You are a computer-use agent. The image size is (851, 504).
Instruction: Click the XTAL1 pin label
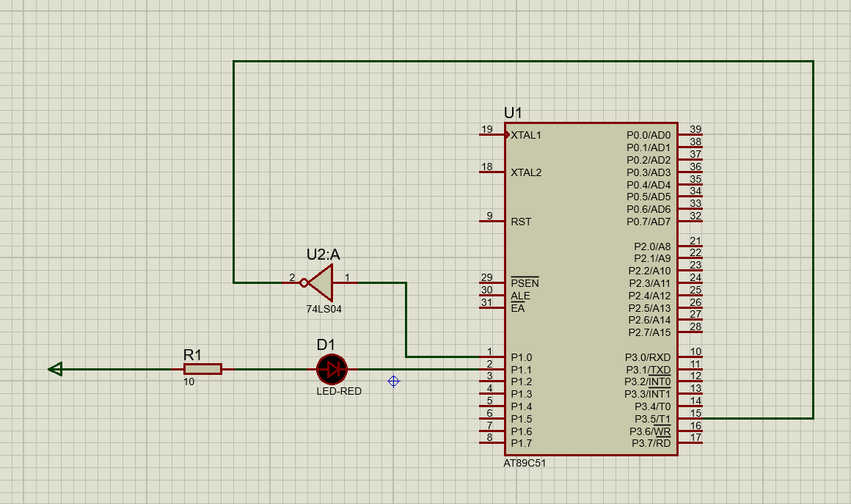(x=526, y=135)
